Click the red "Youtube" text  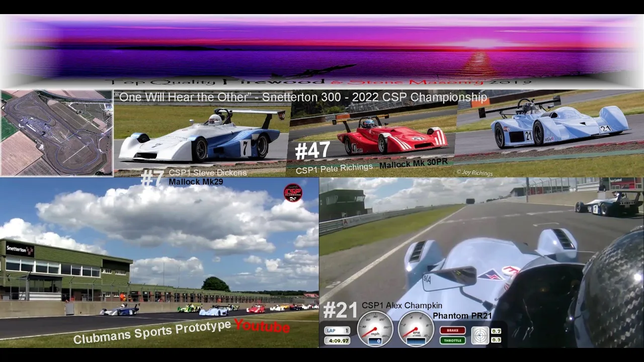[x=262, y=326]
